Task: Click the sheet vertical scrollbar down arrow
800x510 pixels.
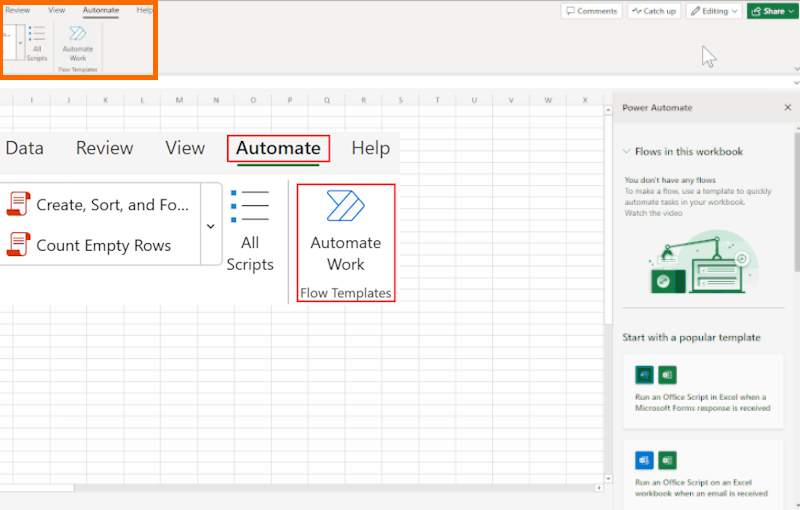Action: click(608, 478)
